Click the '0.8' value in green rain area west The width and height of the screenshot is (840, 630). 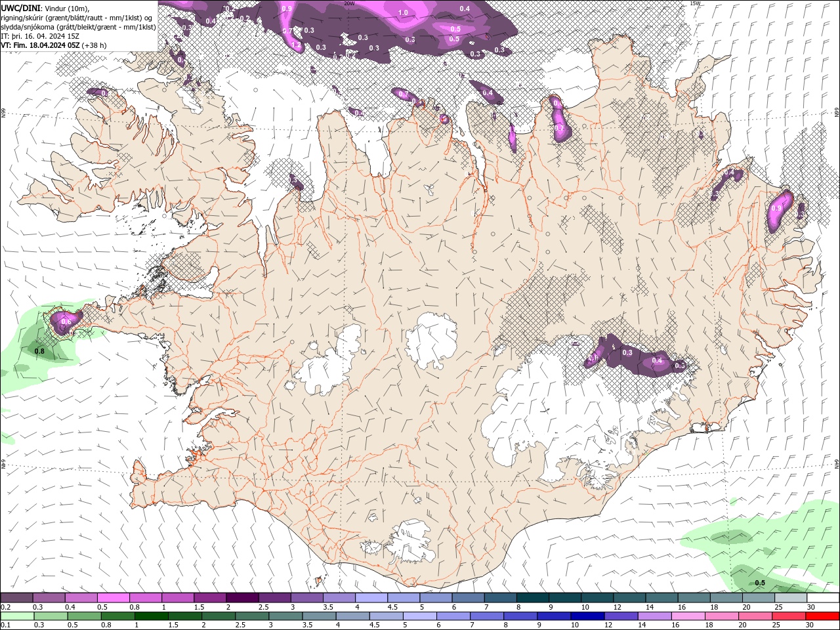pos(39,351)
